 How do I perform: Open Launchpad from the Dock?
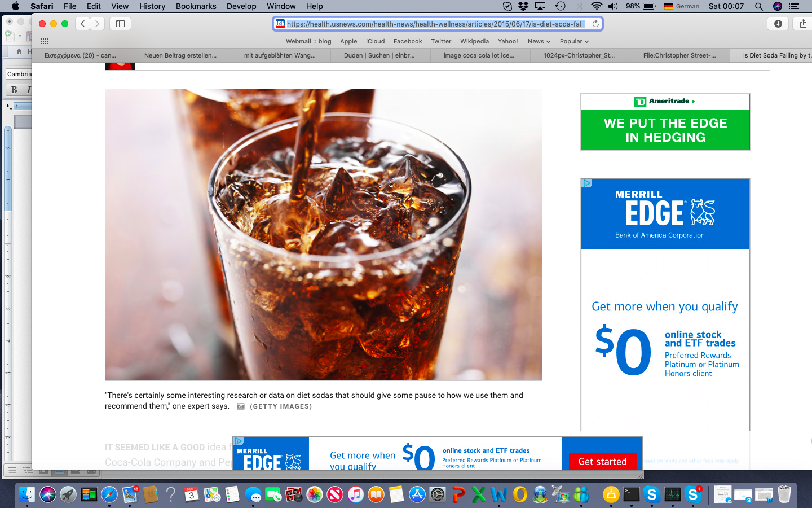68,495
